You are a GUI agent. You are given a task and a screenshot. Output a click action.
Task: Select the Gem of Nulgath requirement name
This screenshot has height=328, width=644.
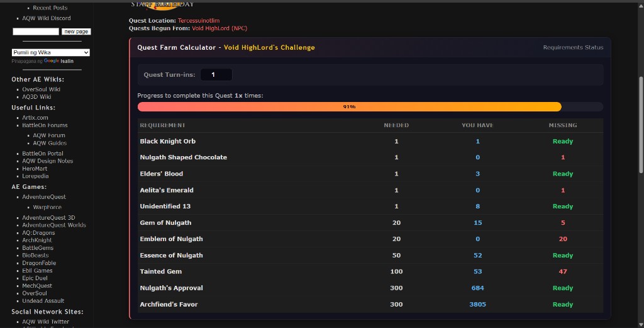click(165, 223)
